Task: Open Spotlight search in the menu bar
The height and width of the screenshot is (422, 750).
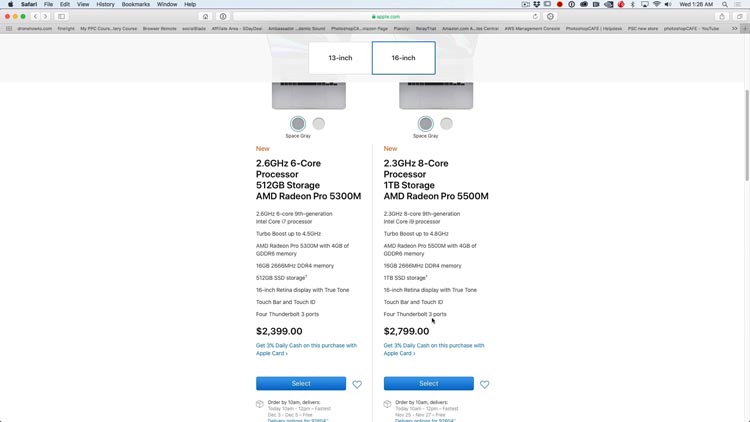Action: 725,4
